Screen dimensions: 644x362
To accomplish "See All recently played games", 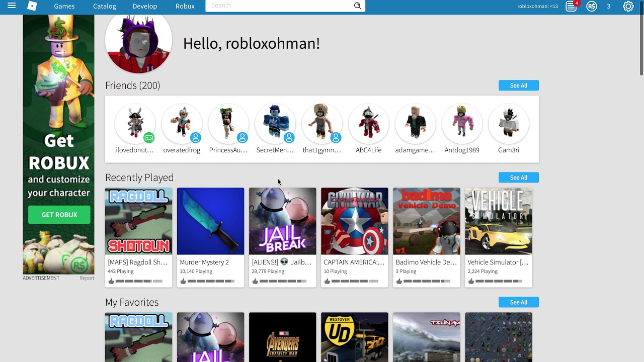I will coord(519,177).
